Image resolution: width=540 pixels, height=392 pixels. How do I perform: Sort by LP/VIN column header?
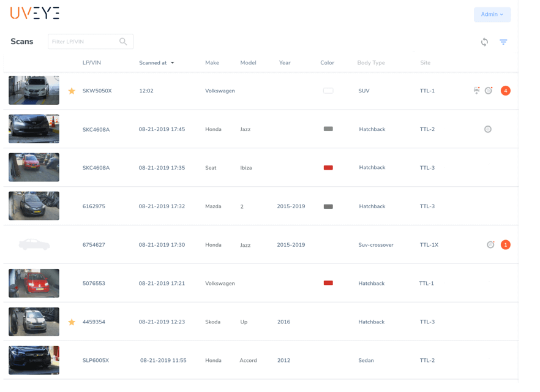pos(92,62)
